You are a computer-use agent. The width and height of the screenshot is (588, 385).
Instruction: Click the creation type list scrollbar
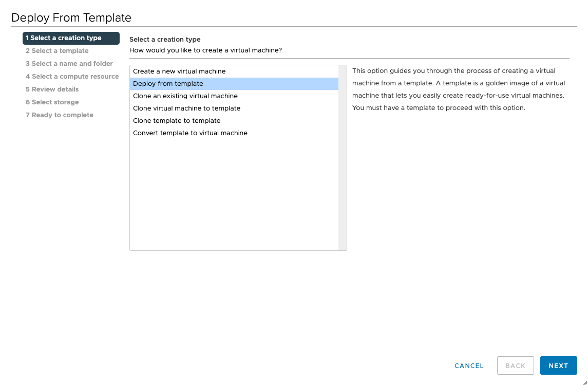pyautogui.click(x=343, y=157)
